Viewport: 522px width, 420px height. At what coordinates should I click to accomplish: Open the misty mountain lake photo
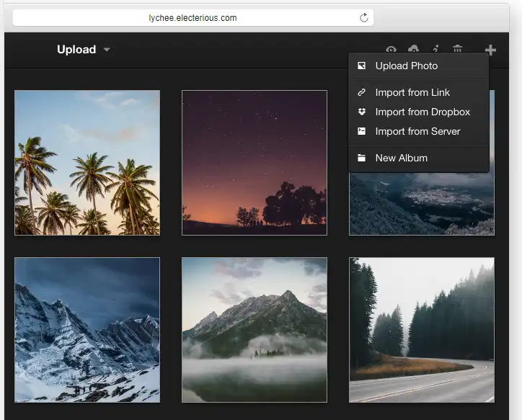point(255,330)
